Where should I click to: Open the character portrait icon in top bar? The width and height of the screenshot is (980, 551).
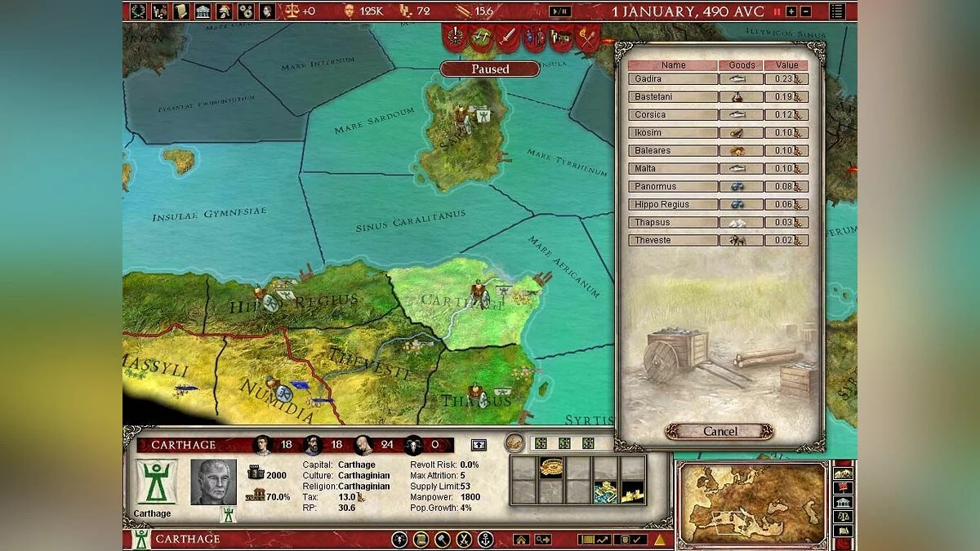click(x=266, y=11)
